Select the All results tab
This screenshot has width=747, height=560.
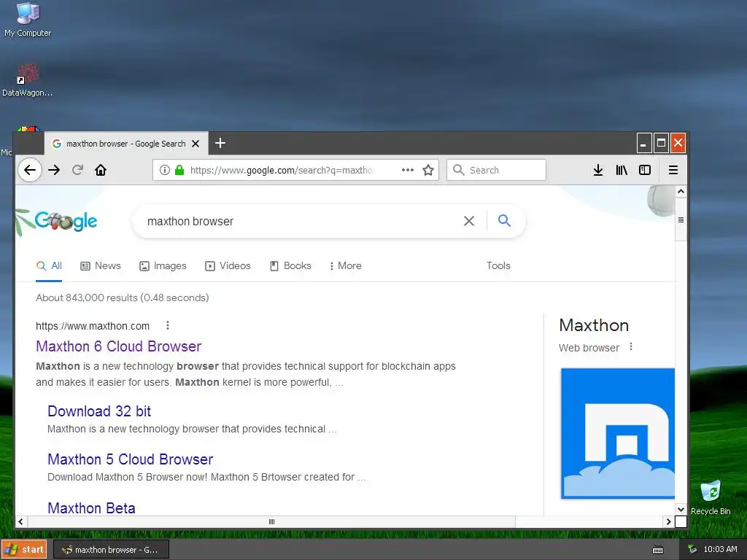pyautogui.click(x=49, y=265)
